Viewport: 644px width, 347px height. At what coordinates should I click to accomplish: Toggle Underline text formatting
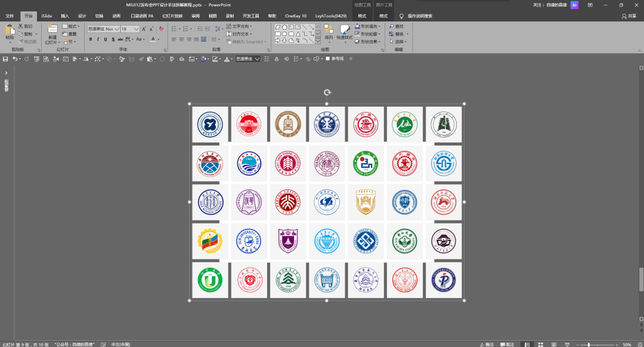click(x=106, y=39)
